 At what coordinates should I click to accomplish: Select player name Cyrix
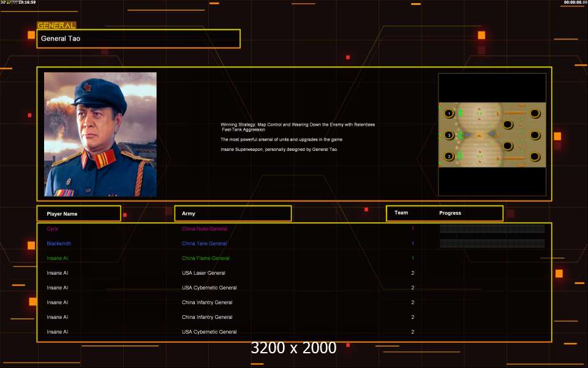tap(53, 229)
